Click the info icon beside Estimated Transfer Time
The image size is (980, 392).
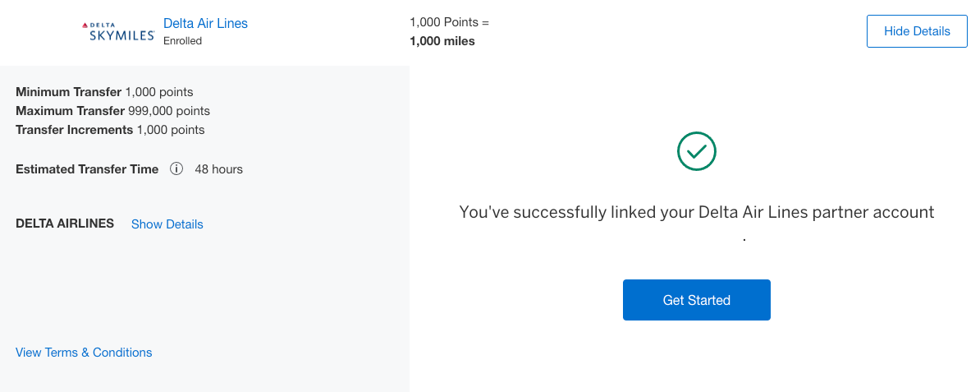point(176,169)
